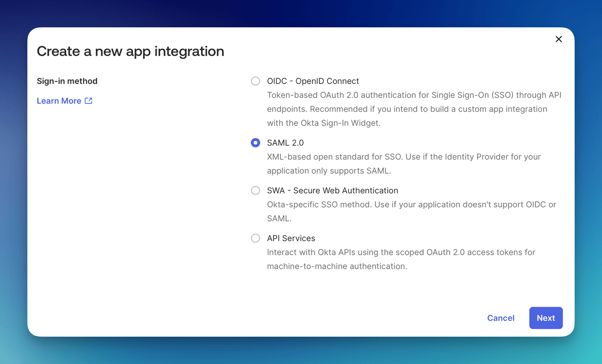Choose the SWA - Secure Web Authentication radio
Screen dimensions: 602x364
[x=255, y=190]
